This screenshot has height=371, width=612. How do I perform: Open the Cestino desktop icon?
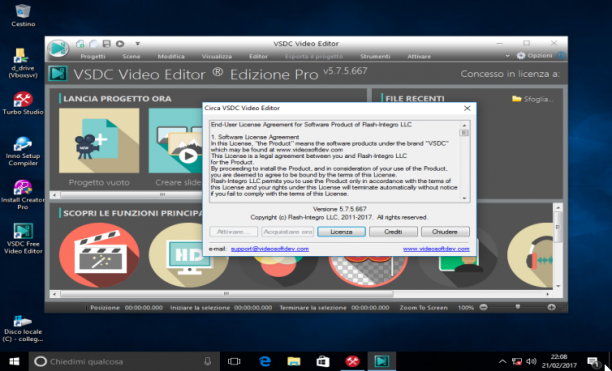(23, 16)
